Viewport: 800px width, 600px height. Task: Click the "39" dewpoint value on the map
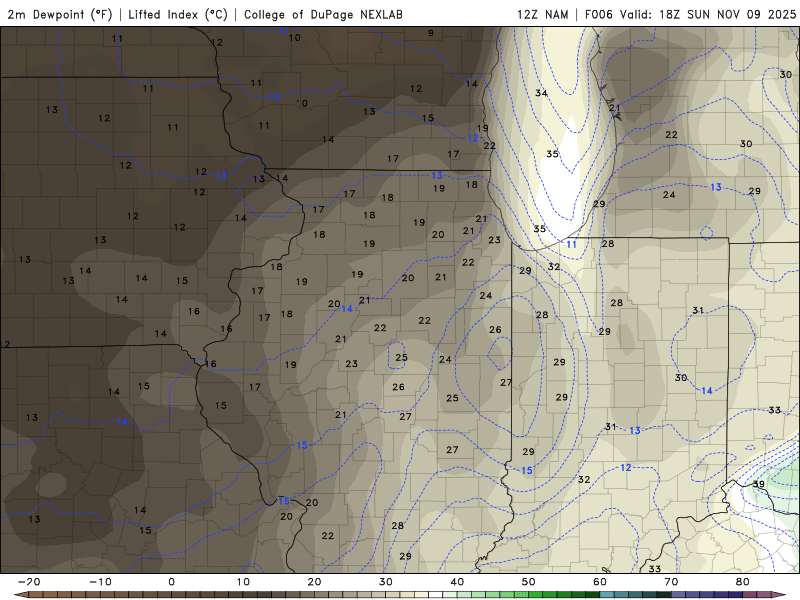tap(759, 484)
